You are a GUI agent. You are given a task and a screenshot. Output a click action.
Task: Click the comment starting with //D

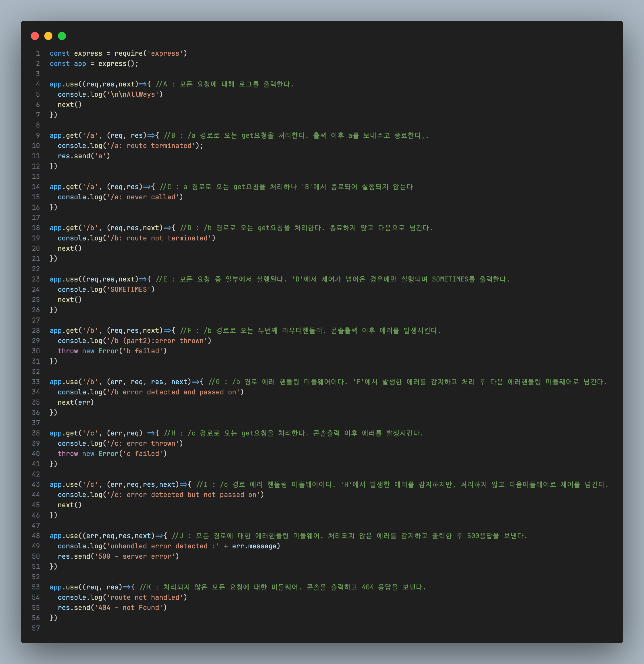pos(306,228)
